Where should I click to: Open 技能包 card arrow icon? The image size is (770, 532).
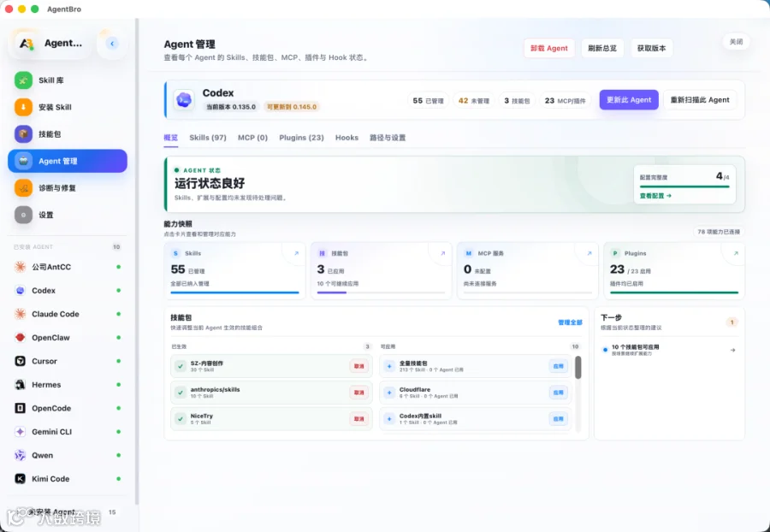point(442,253)
